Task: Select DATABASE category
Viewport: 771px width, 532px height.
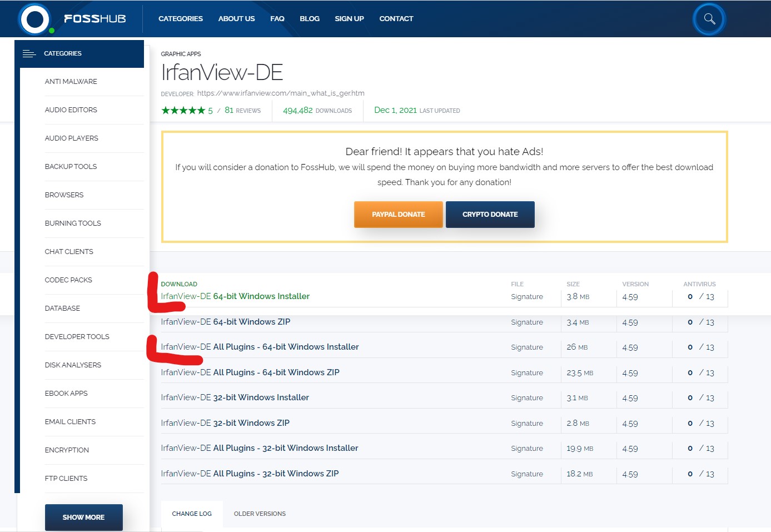Action: pos(62,309)
